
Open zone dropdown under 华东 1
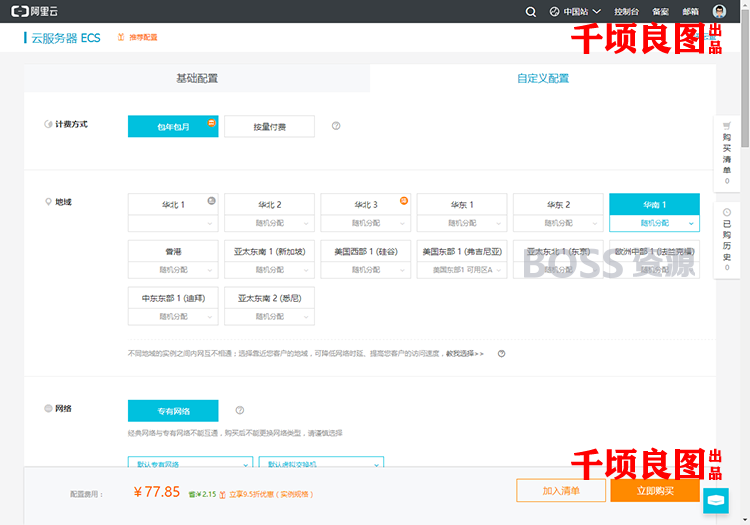[462, 223]
